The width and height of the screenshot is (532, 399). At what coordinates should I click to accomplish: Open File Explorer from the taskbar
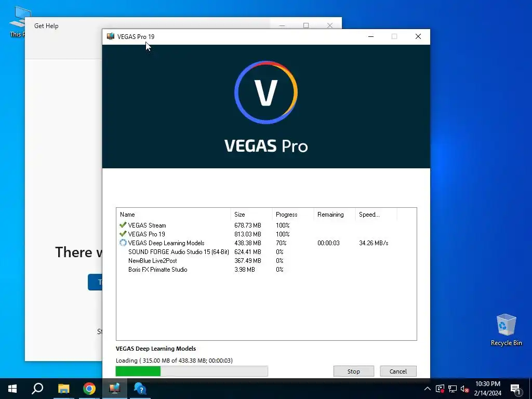tap(63, 389)
